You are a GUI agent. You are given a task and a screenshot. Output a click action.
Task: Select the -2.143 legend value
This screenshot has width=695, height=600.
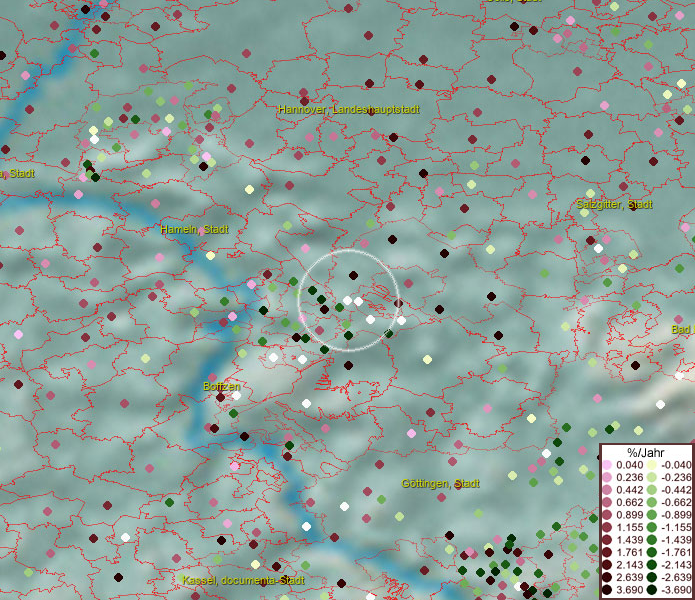click(676, 565)
